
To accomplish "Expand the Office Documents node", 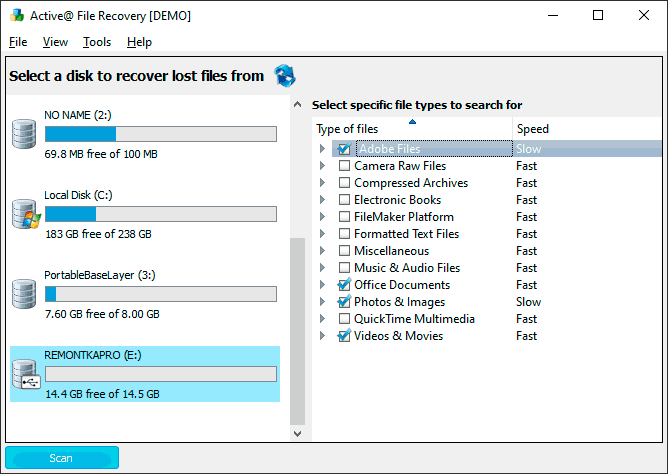I will click(322, 285).
